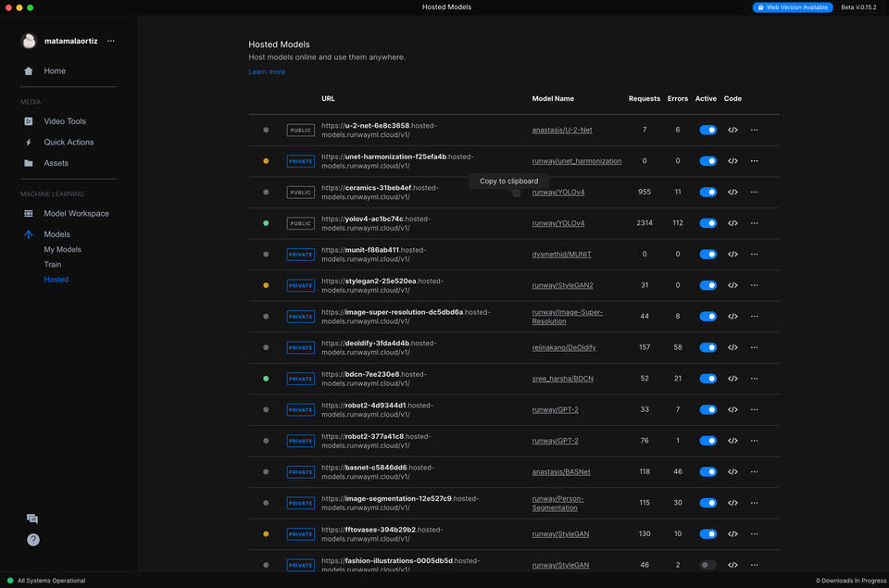This screenshot has width=889, height=588.
Task: Open the anastasis/U-2-Net model link
Action: click(562, 130)
